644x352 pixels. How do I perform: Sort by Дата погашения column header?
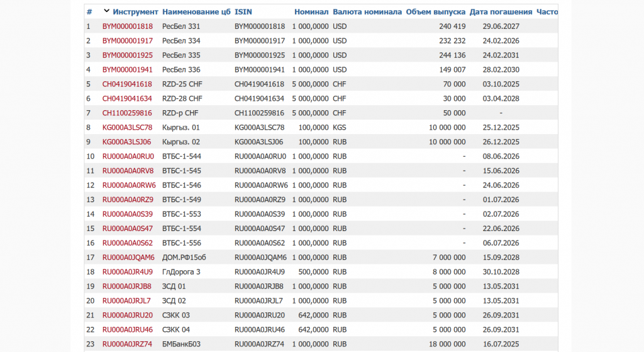[501, 12]
